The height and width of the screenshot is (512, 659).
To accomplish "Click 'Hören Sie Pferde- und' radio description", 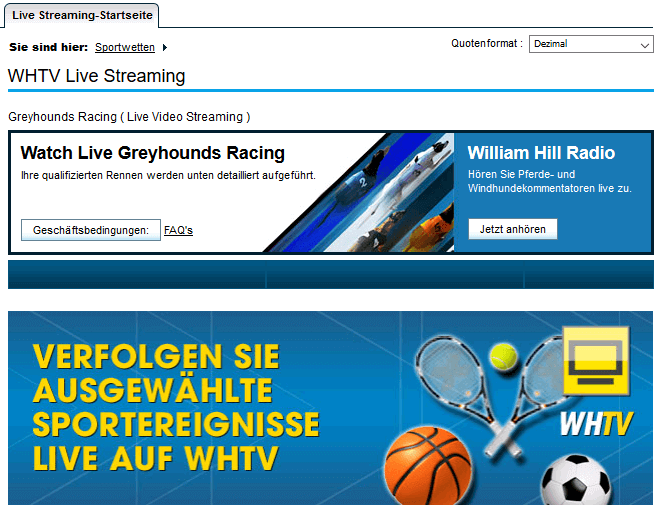I will [550, 181].
